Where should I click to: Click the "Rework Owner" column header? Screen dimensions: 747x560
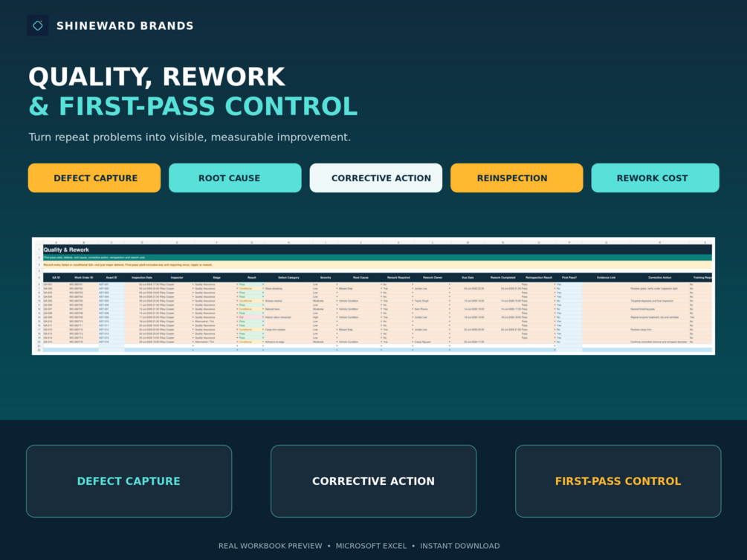pyautogui.click(x=433, y=277)
